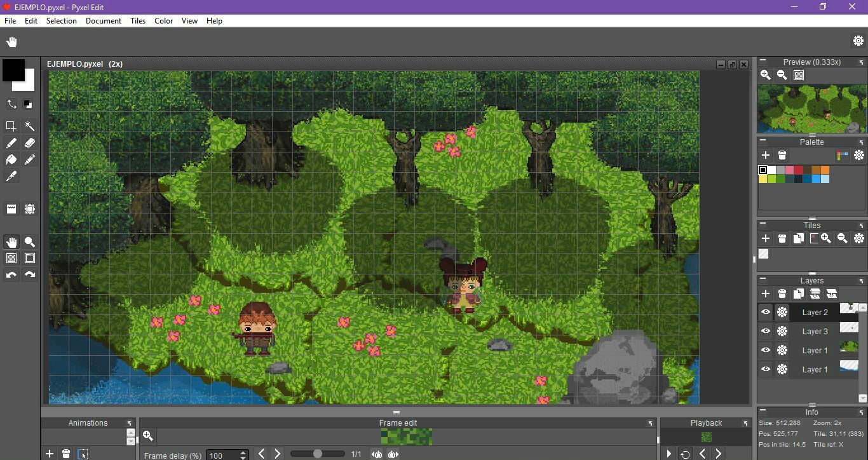868x460 pixels.
Task: Add a new layer in Layers panel
Action: (x=765, y=294)
